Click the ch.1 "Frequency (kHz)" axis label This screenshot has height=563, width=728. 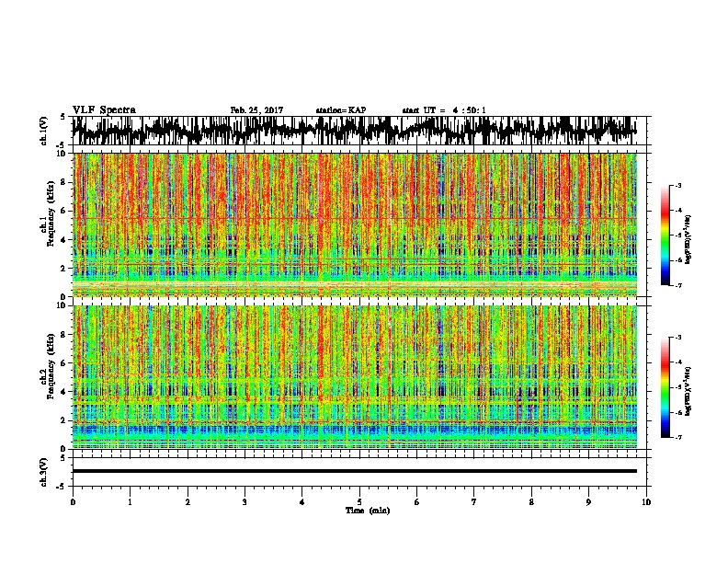(51, 214)
